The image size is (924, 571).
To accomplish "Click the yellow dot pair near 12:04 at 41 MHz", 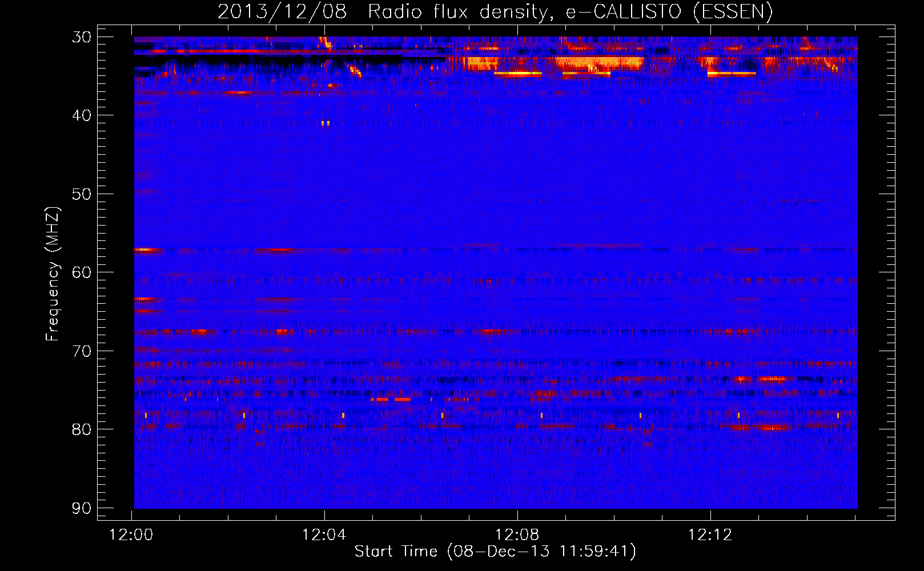I will point(326,123).
